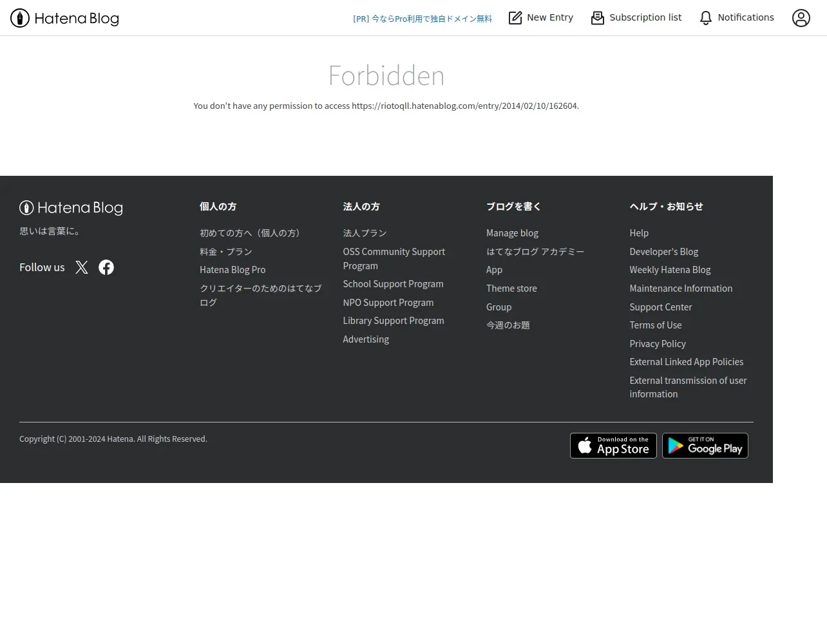
Task: Open Help link in footer
Action: pos(639,233)
